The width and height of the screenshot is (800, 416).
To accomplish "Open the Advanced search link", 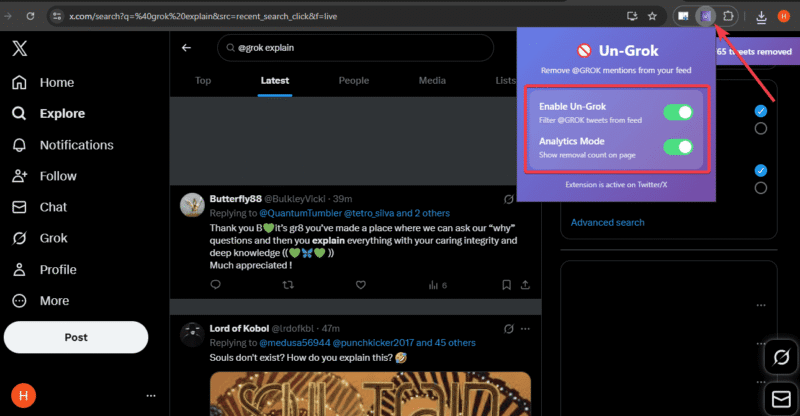I will pyautogui.click(x=607, y=223).
